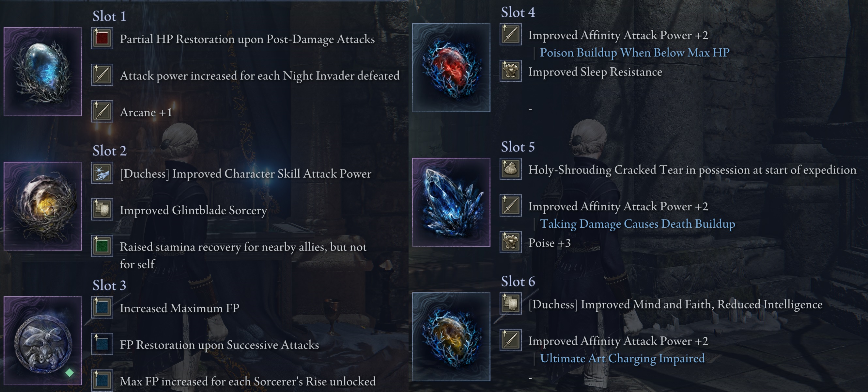Click the Slot 6 relic with yellow core
868x392 pixels.
pyautogui.click(x=451, y=337)
